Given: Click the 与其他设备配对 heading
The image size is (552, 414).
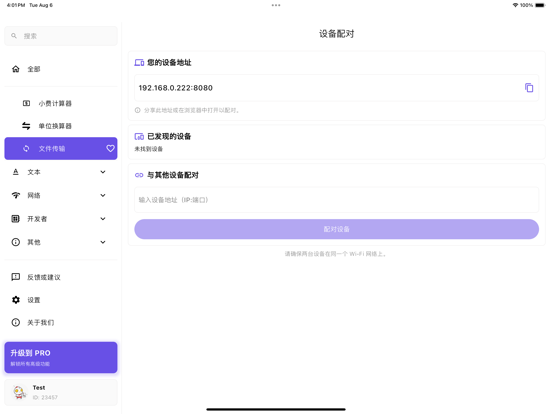Looking at the screenshot, I should pos(173,175).
